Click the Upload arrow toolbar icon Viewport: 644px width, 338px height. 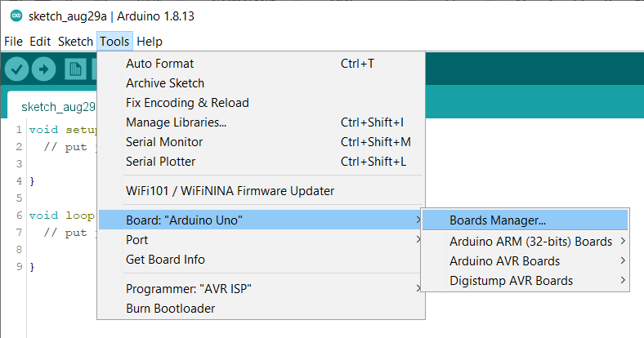pos(43,70)
